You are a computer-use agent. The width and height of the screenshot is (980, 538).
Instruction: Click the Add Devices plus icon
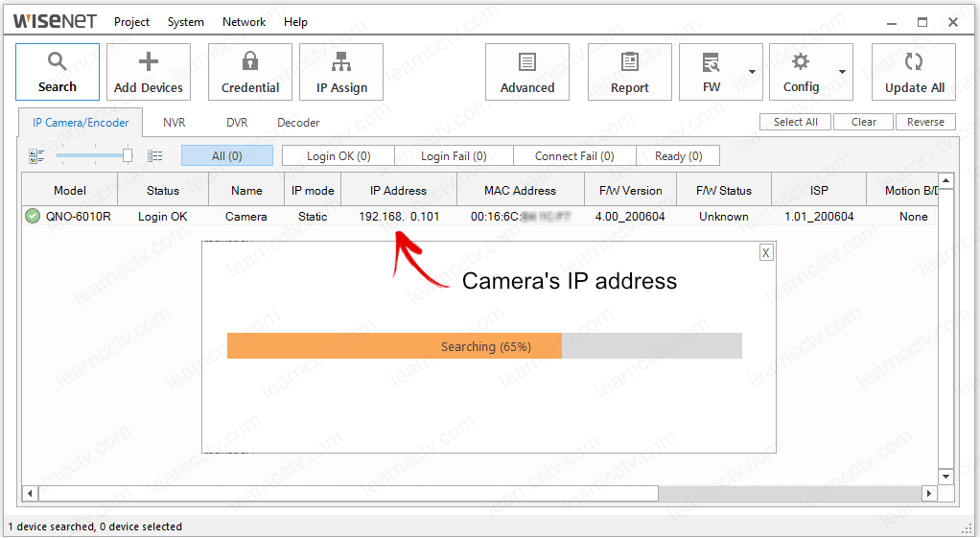click(148, 62)
